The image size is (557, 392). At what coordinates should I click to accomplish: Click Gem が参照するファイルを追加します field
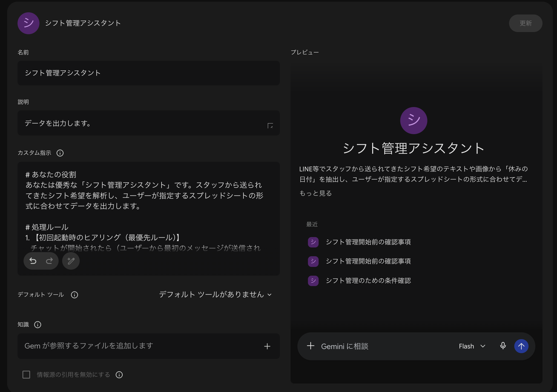149,346
